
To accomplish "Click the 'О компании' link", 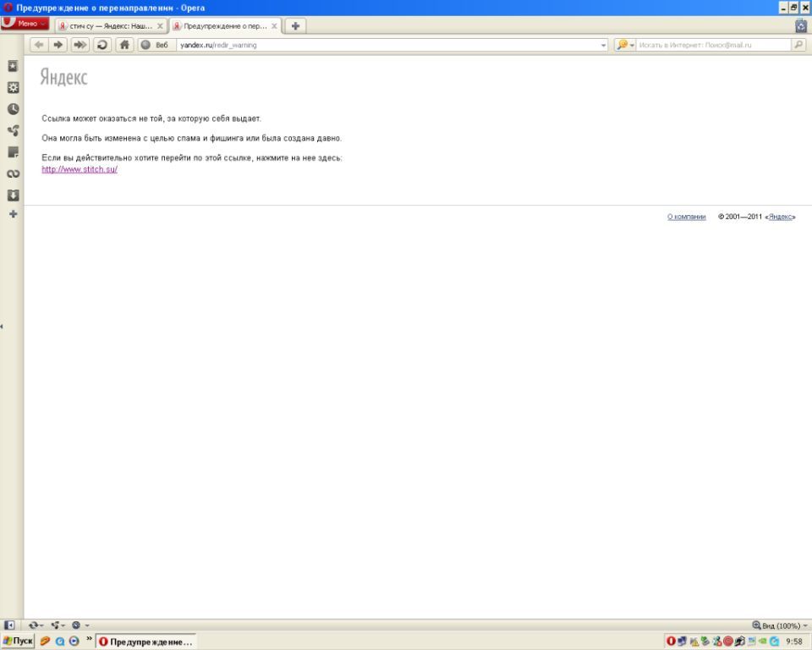I will coord(686,217).
